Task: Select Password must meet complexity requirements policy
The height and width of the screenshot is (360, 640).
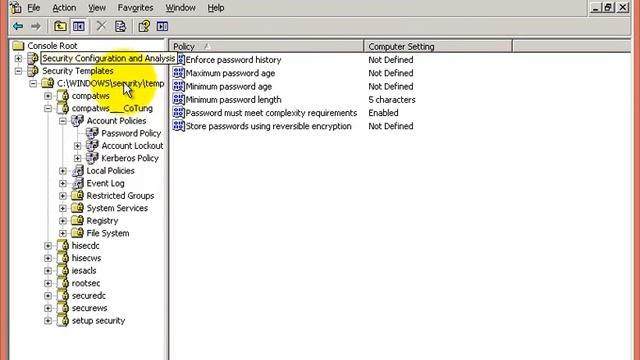Action: [x=271, y=113]
